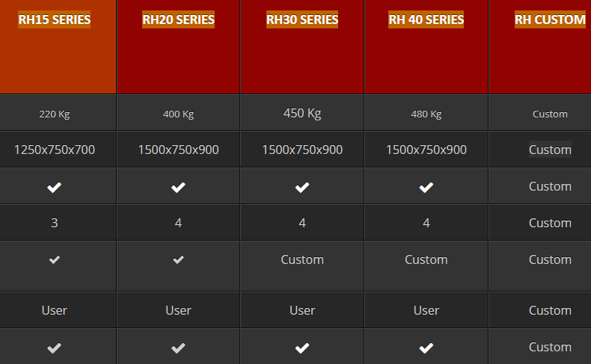Click the third-row checkmark in RH 40 column

[426, 187]
